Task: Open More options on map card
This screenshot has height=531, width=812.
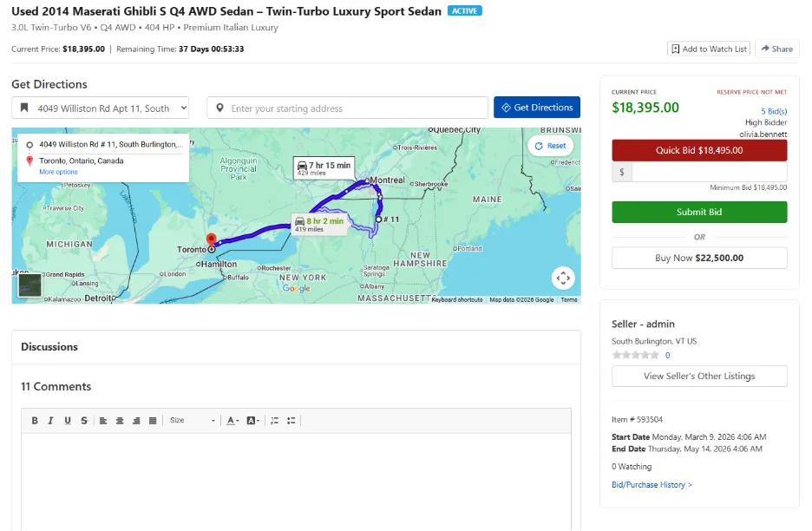Action: tap(58, 172)
